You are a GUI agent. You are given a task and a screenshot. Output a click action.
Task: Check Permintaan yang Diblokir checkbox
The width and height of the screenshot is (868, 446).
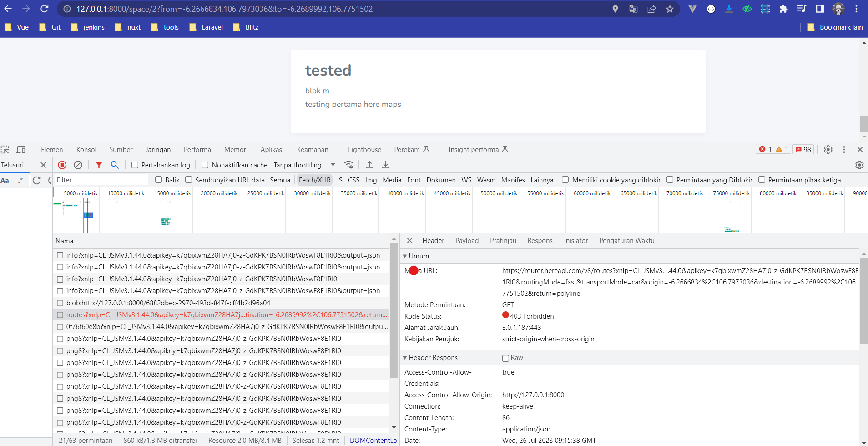pyautogui.click(x=670, y=180)
